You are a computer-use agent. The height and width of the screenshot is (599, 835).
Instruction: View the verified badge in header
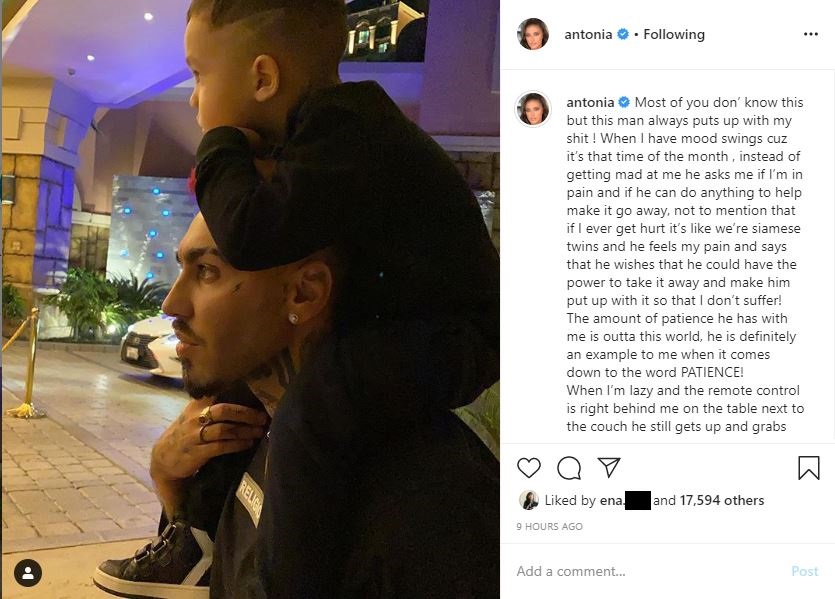coord(623,34)
